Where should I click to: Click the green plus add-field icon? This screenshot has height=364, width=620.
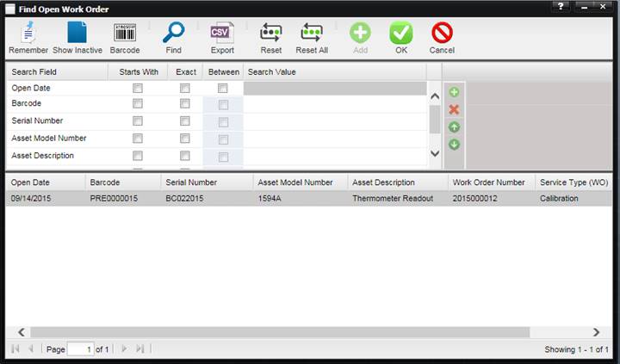click(x=454, y=92)
